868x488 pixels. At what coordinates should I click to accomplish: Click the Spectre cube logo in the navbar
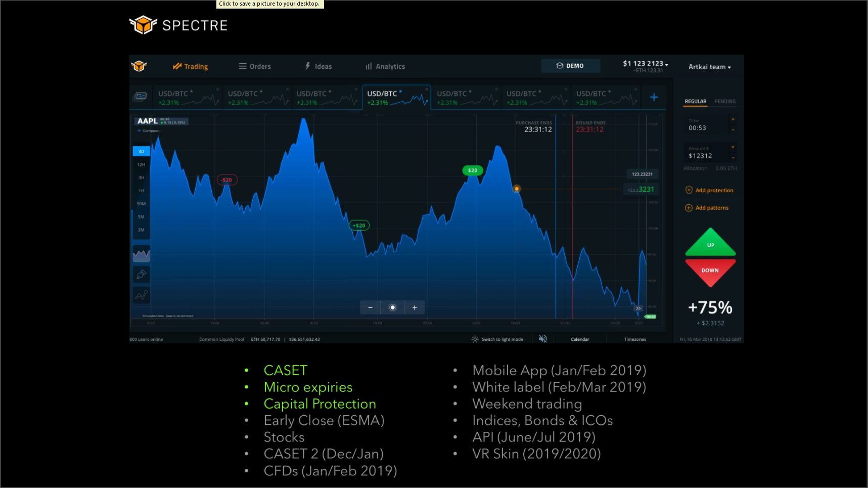point(139,66)
